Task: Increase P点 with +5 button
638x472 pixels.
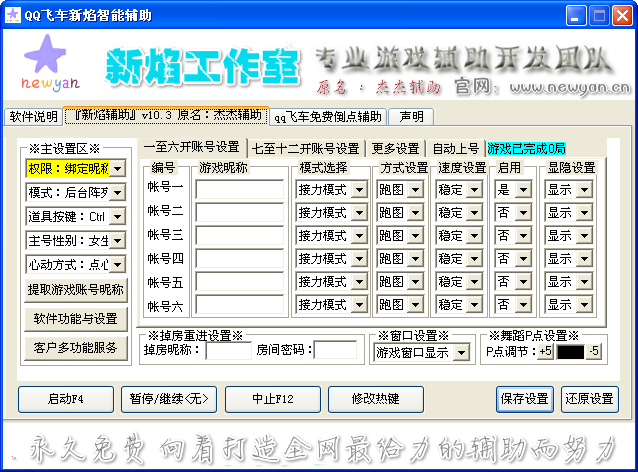Action: coord(545,352)
